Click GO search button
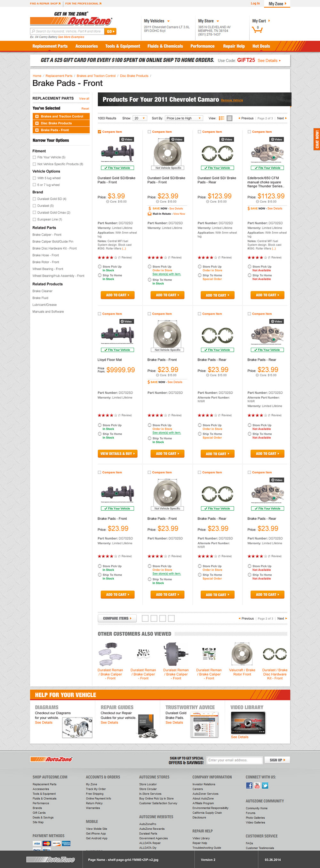Viewport: 320px width, 868px height. coord(110,31)
